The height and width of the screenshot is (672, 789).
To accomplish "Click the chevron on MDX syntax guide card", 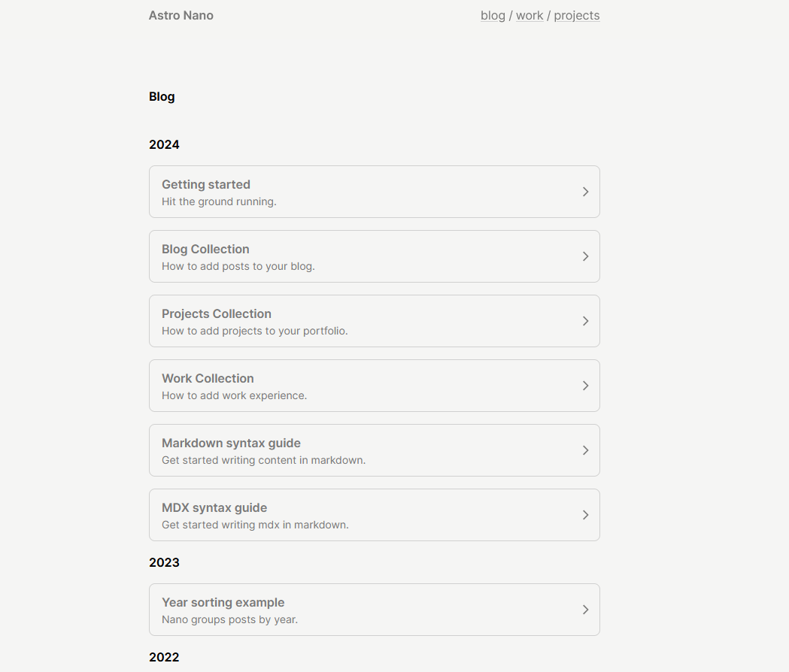I will (585, 515).
